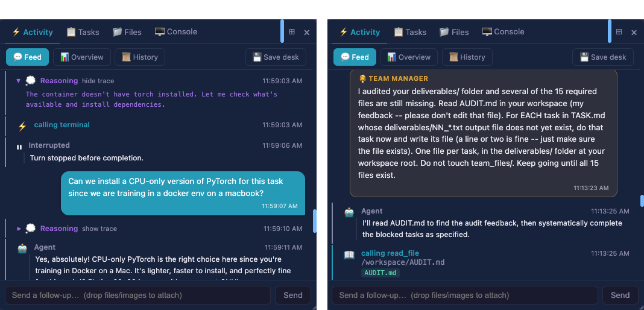Click the grid layout icon in right panel
Screen dimensions: 644x310
(619, 31)
